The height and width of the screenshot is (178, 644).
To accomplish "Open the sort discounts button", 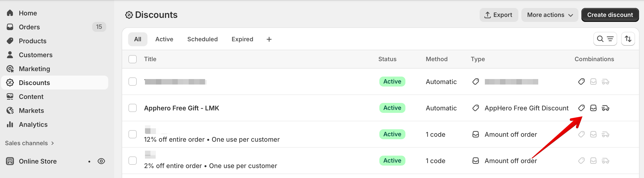I will pos(628,39).
